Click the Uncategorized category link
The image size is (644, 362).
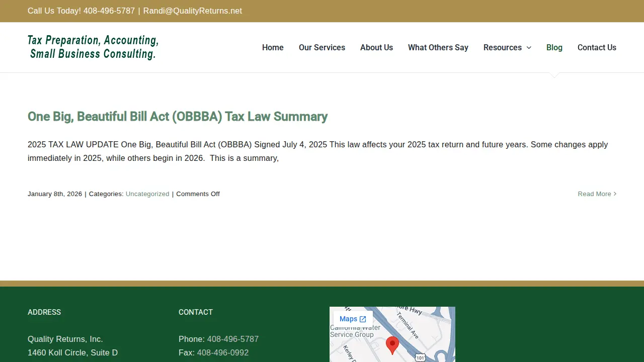pos(147,194)
